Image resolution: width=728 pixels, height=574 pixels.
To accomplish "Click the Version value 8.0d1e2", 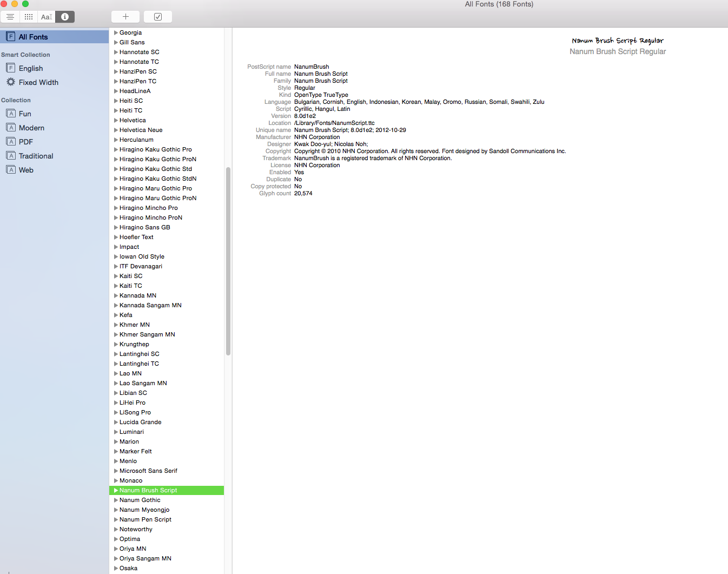I will [305, 116].
